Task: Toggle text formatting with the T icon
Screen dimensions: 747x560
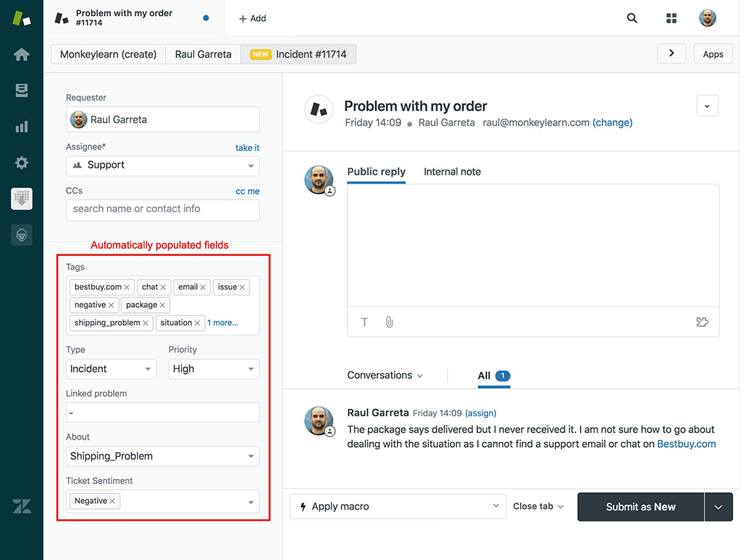Action: (x=364, y=322)
